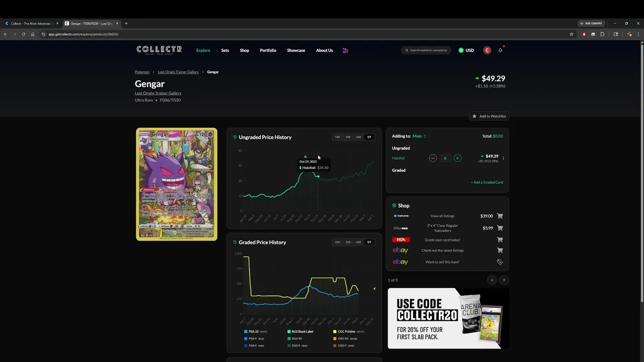Viewport: 644px width, 362px height.
Task: Select 1Y range in Ungraded Price History
Action: (369, 137)
